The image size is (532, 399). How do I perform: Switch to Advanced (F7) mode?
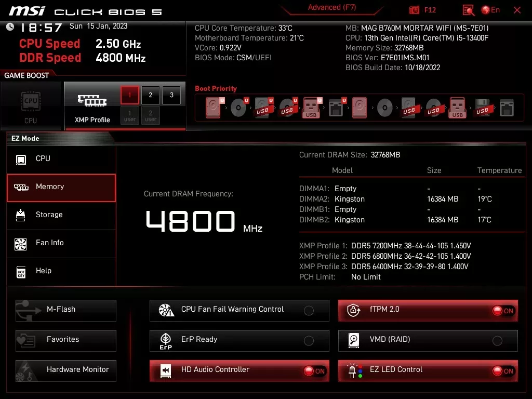click(331, 7)
